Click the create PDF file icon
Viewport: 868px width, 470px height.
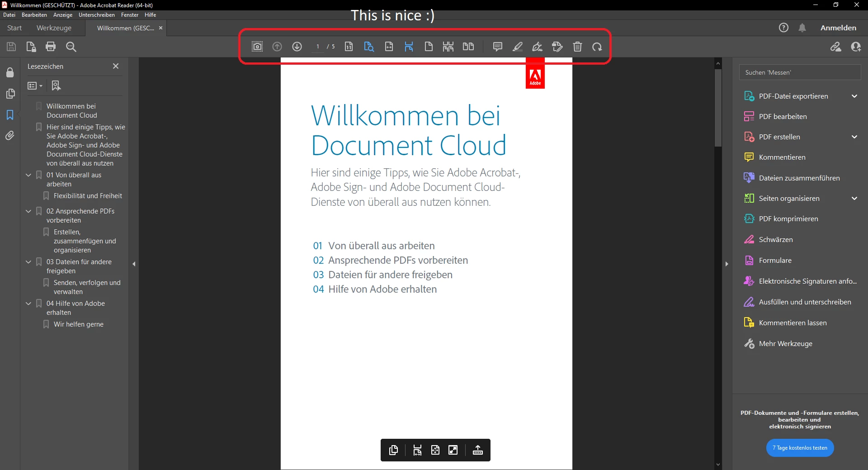pyautogui.click(x=31, y=47)
